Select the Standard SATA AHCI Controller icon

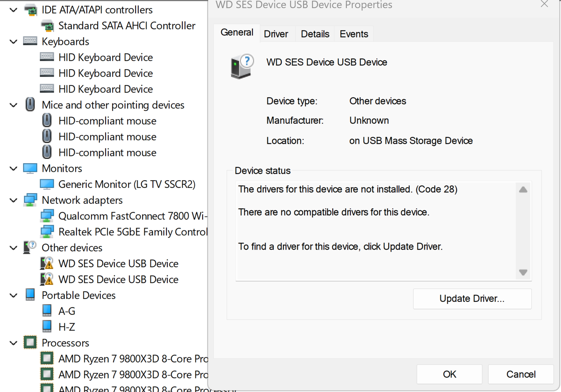tap(47, 26)
